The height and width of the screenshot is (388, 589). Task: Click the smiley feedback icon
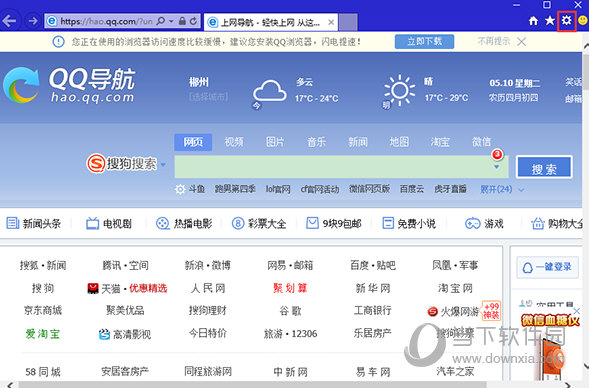coord(583,20)
